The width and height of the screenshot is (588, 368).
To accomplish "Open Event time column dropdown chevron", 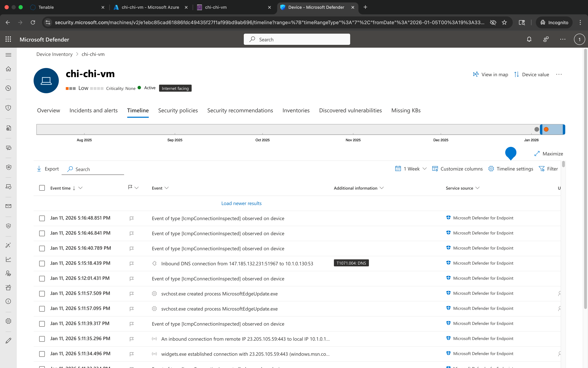I will pos(80,188).
